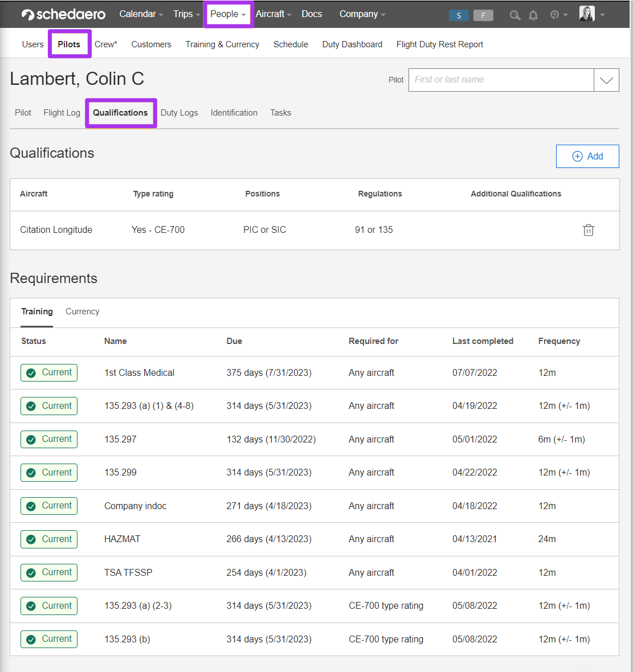633x672 pixels.
Task: Click the Last completed column header
Action: point(483,341)
